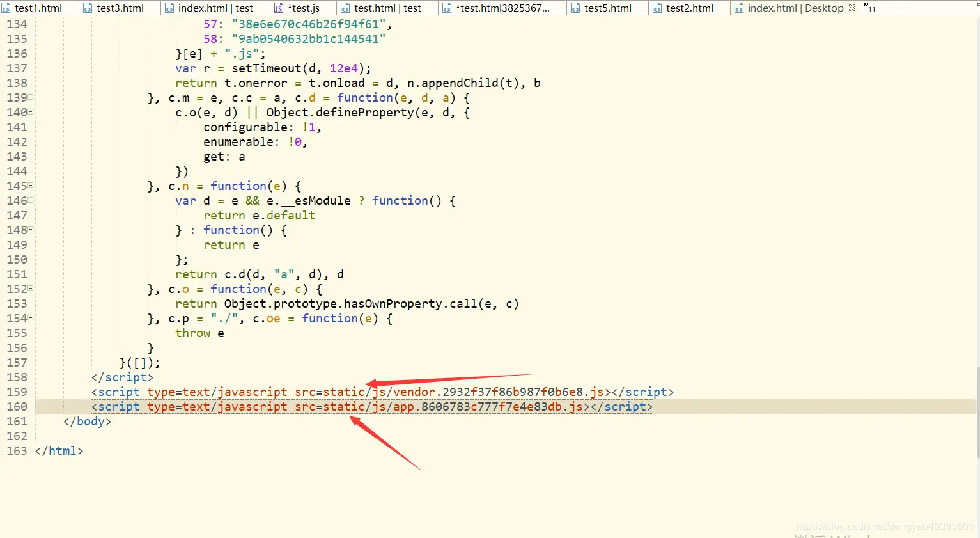Click the c.p = "./" assignment

coord(203,319)
